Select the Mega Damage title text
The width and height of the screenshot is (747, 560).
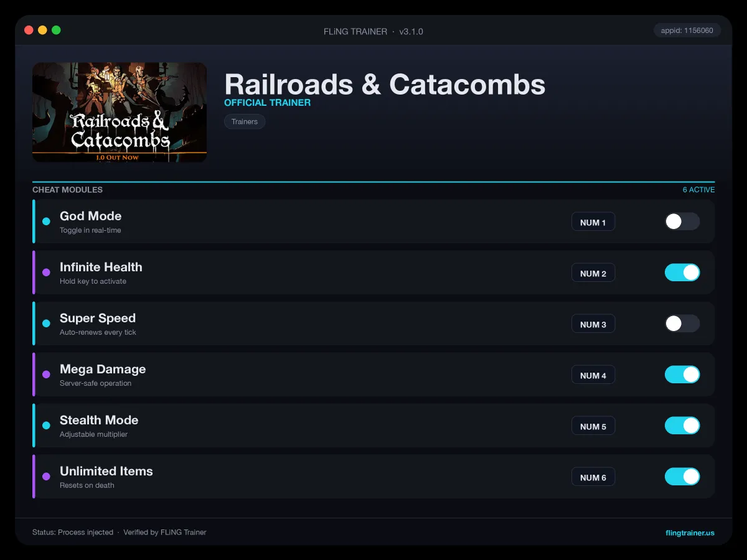[103, 369]
